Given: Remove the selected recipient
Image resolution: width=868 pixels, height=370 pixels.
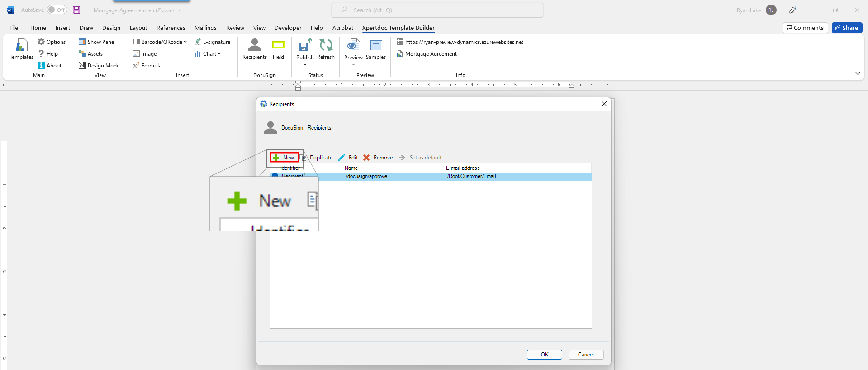Looking at the screenshot, I should [378, 158].
